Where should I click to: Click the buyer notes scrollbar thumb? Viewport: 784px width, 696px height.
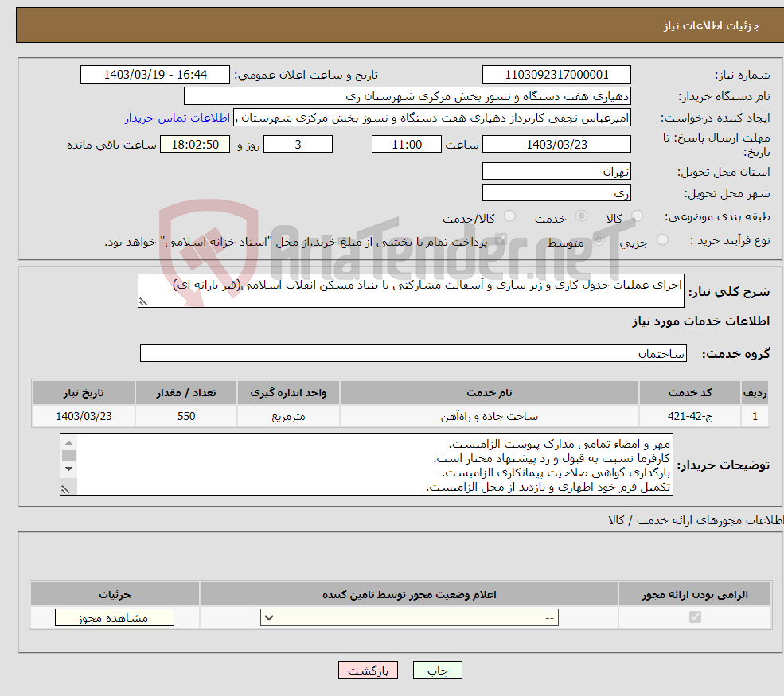point(69,456)
